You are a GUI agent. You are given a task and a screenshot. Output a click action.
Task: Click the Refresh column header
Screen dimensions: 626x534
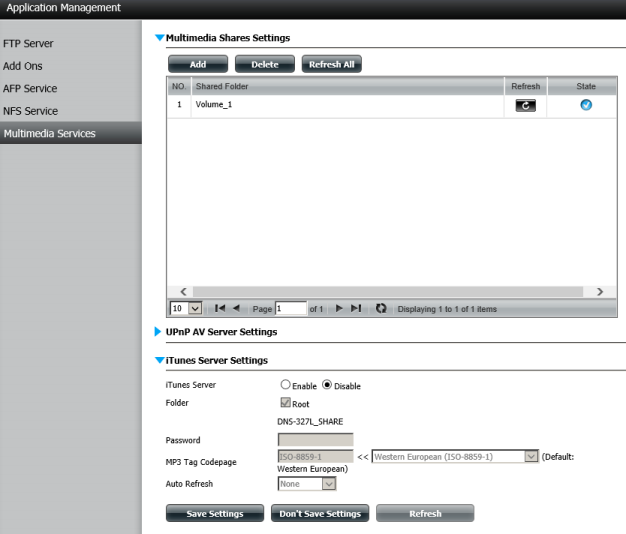(x=525, y=86)
